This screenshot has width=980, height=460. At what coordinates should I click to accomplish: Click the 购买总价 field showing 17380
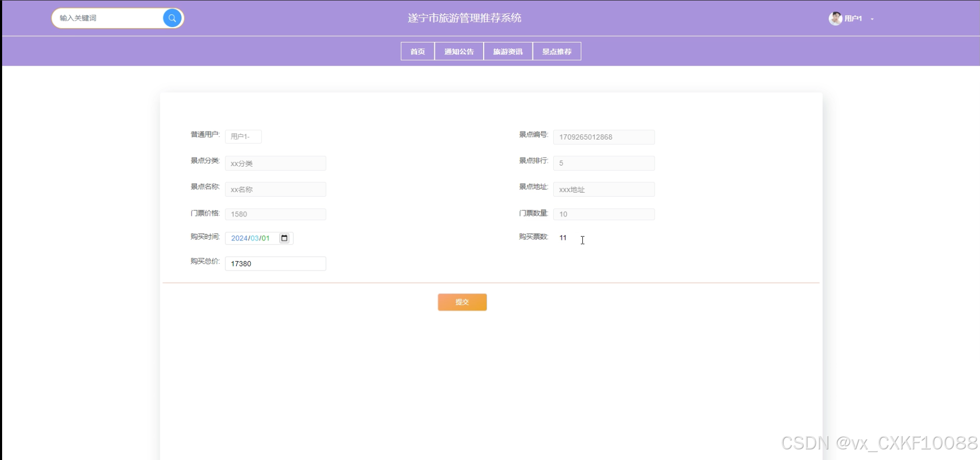coord(276,264)
